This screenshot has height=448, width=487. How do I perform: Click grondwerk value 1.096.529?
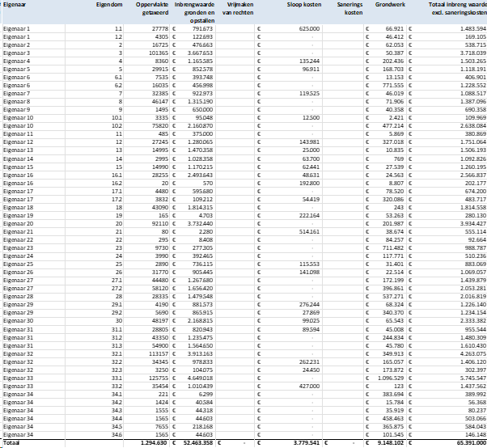(385, 378)
